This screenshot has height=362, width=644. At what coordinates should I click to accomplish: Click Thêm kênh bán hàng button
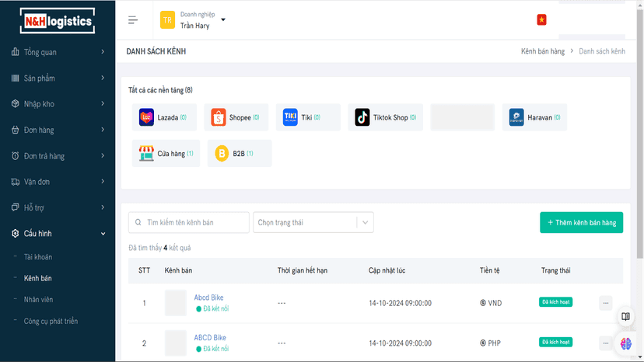(x=581, y=222)
